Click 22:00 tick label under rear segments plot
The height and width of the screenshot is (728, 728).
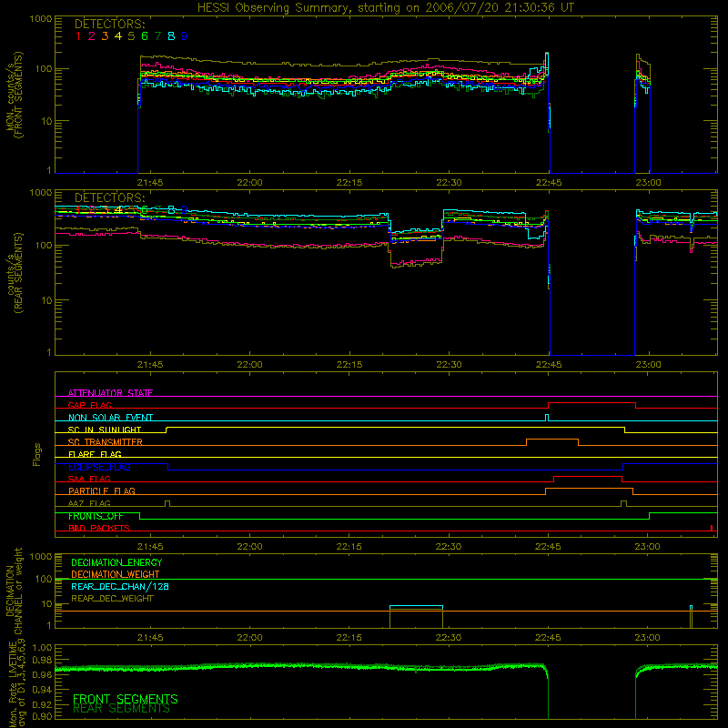tap(249, 365)
